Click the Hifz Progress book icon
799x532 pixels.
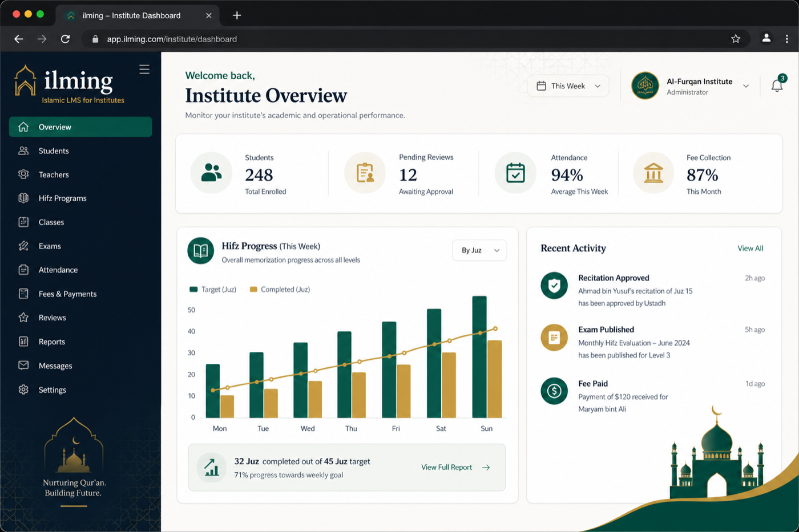(200, 251)
